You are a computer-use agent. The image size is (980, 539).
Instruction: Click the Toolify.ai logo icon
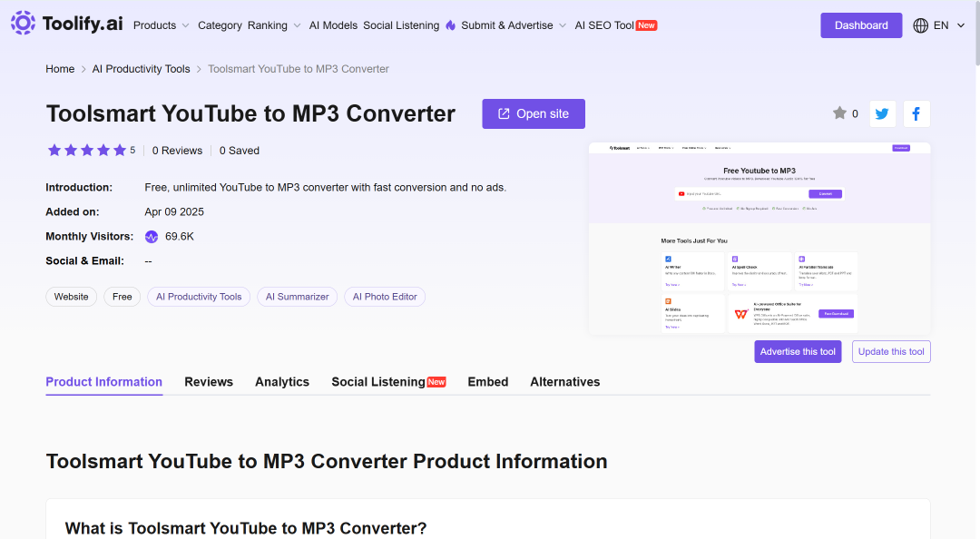23,23
